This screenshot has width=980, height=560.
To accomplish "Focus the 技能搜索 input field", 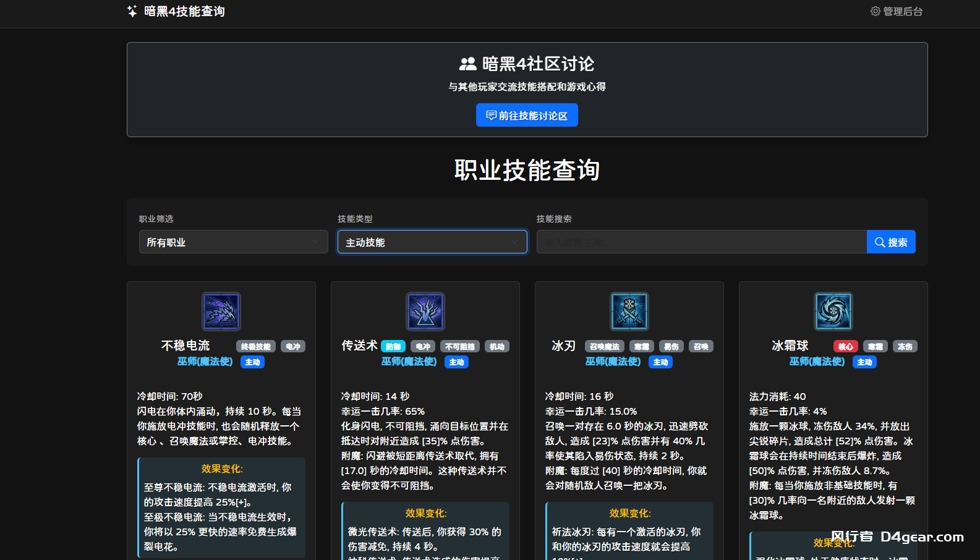I will point(702,242).
